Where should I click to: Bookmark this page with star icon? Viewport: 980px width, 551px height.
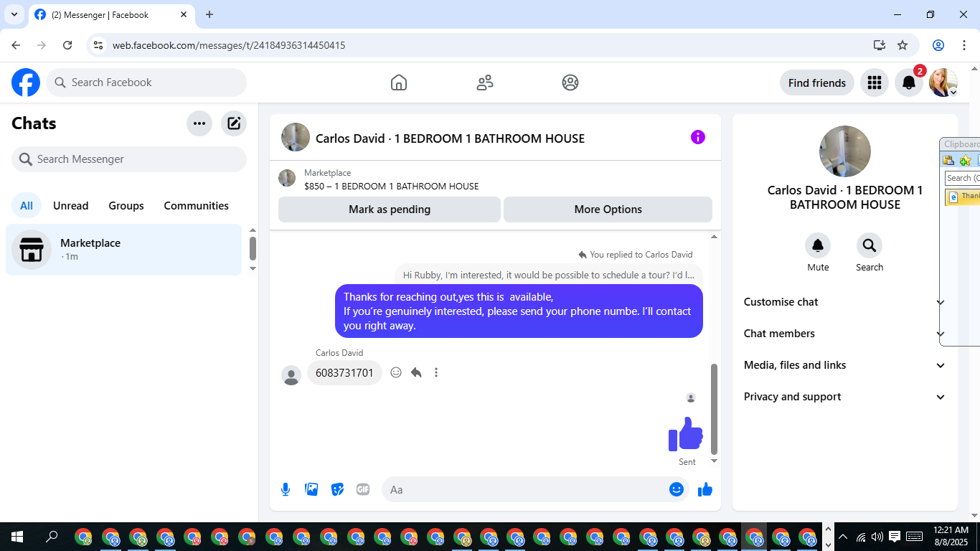(x=903, y=45)
